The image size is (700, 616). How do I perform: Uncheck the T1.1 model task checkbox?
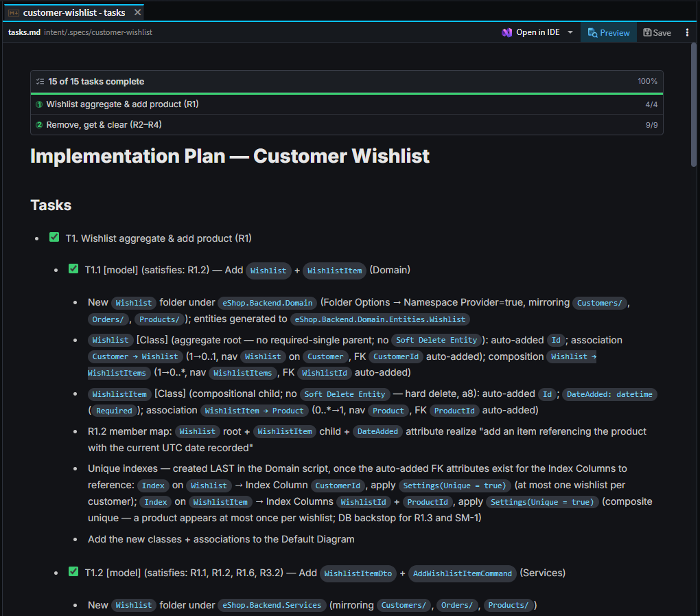click(x=73, y=269)
